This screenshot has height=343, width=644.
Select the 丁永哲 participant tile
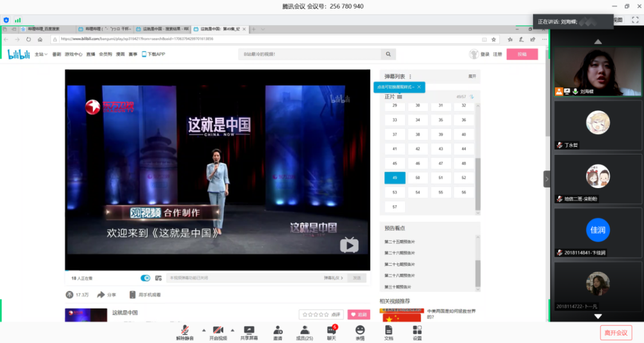[x=598, y=125]
